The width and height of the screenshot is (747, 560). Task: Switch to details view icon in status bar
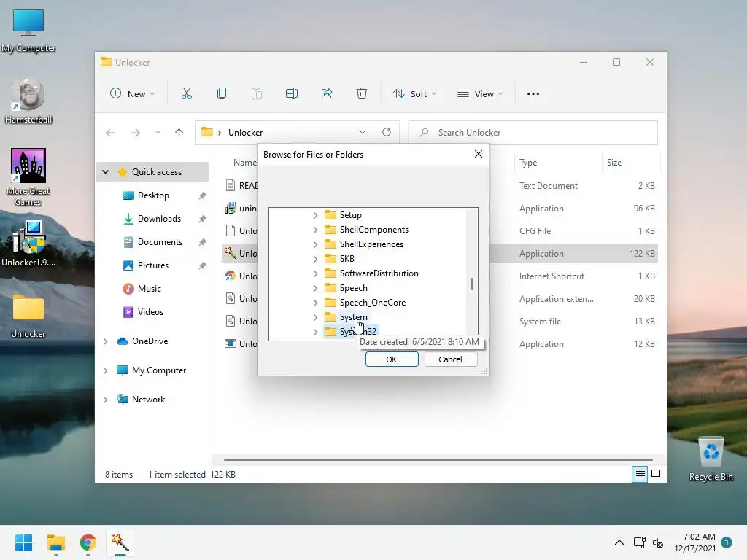pyautogui.click(x=640, y=474)
